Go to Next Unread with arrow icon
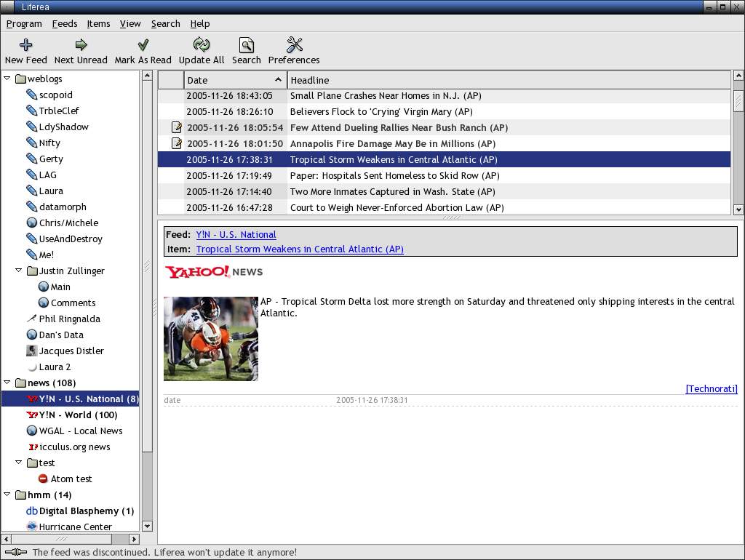 click(x=81, y=45)
